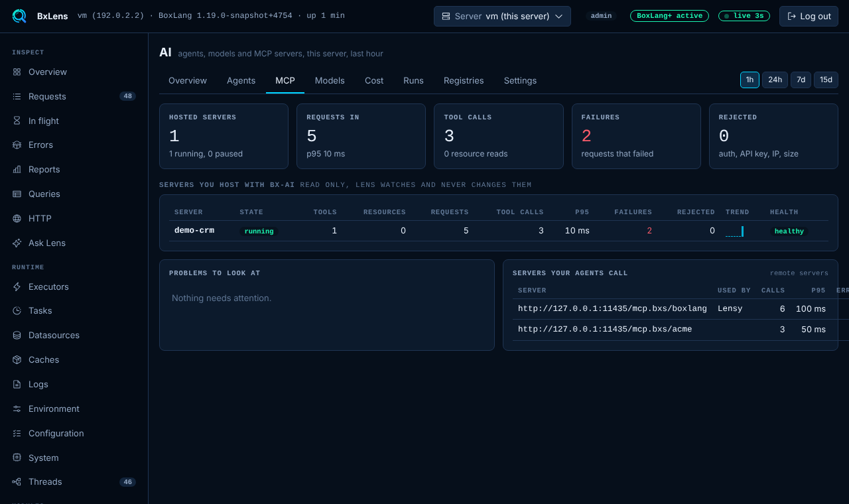Expand the Server vm dropdown
849x504 pixels.
(502, 16)
